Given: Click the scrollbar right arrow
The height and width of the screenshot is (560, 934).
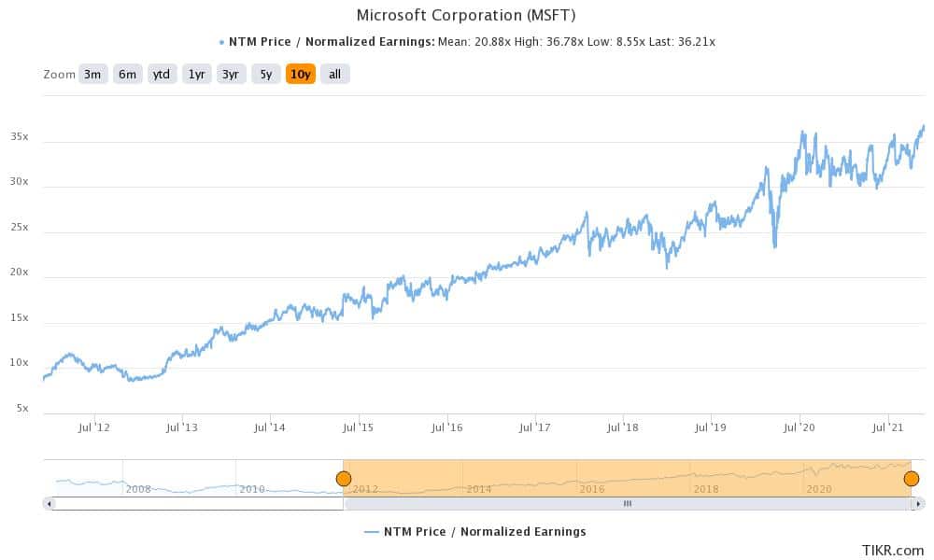Looking at the screenshot, I should point(919,504).
